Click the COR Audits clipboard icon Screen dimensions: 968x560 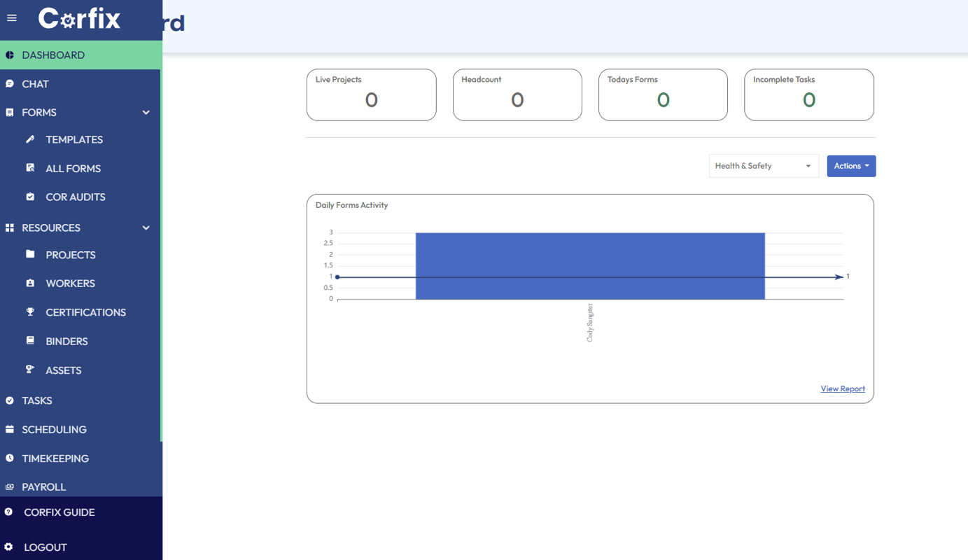(30, 197)
